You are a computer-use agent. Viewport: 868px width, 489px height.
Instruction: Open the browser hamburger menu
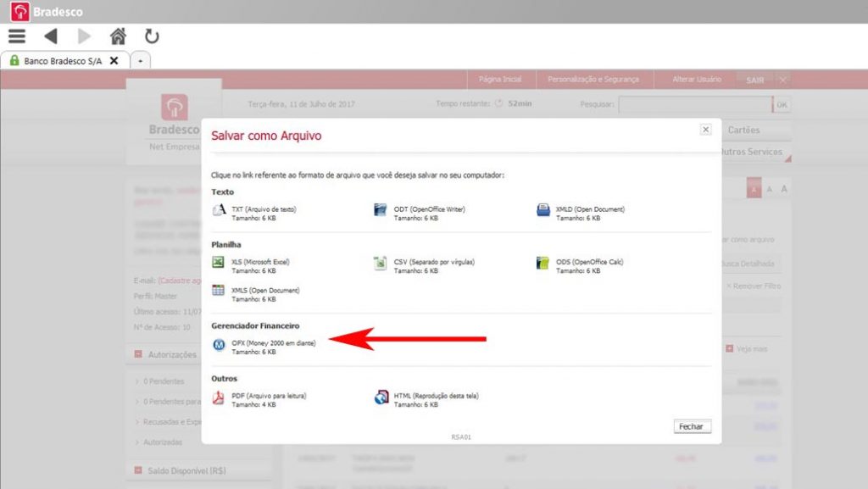click(x=17, y=36)
